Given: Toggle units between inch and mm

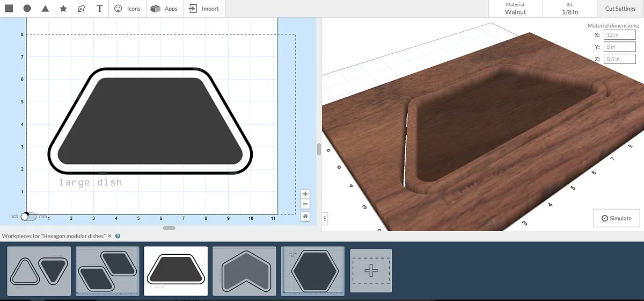Looking at the screenshot, I should pos(28,216).
